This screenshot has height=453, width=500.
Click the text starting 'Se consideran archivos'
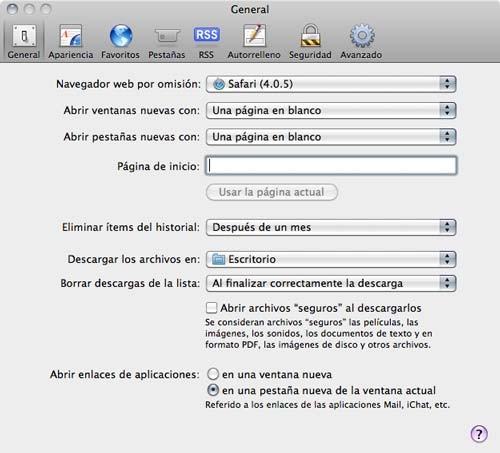click(x=318, y=333)
